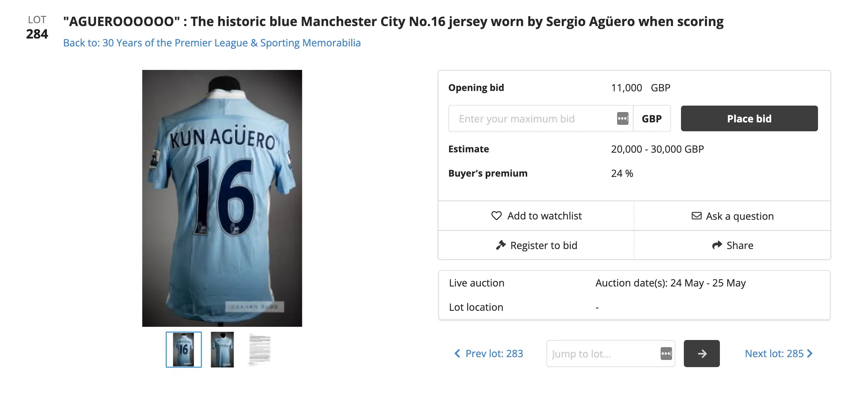Click the left chevron by Prev lot
This screenshot has height=401, width=868.
tap(457, 354)
